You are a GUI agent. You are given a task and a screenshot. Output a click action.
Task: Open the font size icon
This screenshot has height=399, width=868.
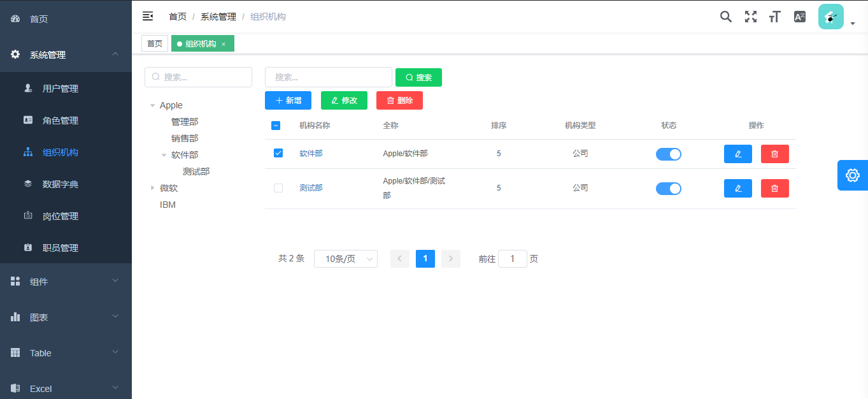pyautogui.click(x=775, y=17)
